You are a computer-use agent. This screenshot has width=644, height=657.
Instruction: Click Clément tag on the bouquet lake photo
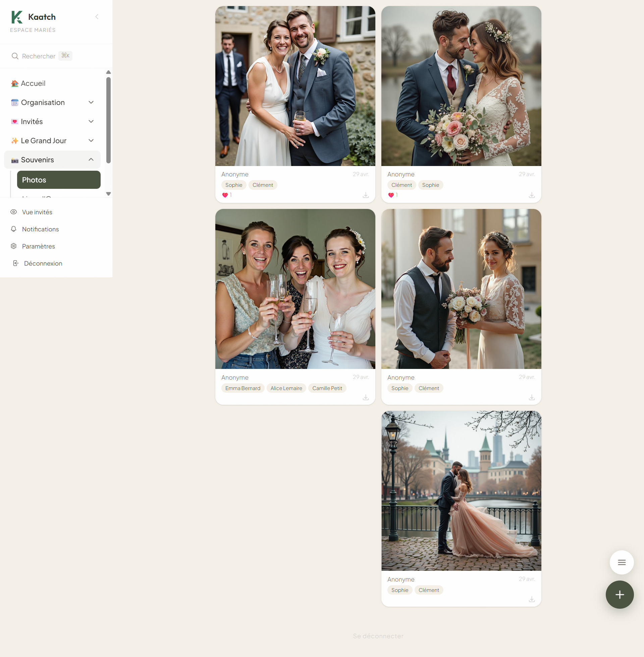[x=401, y=185]
